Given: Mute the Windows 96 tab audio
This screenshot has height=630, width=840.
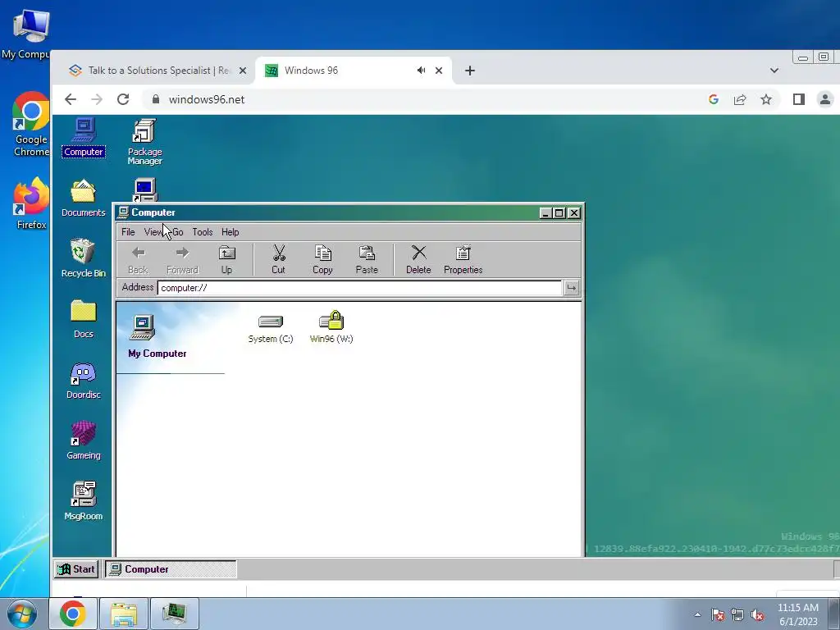Looking at the screenshot, I should tap(421, 71).
